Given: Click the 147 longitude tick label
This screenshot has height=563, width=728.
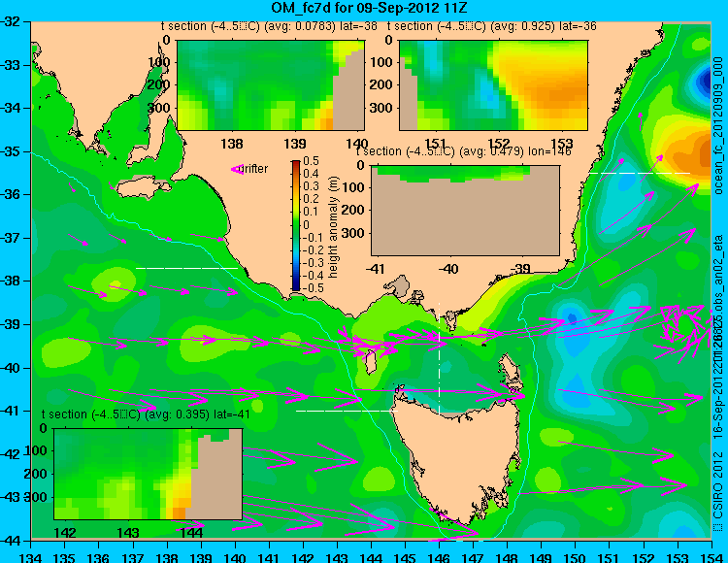Looking at the screenshot, I should tap(473, 556).
